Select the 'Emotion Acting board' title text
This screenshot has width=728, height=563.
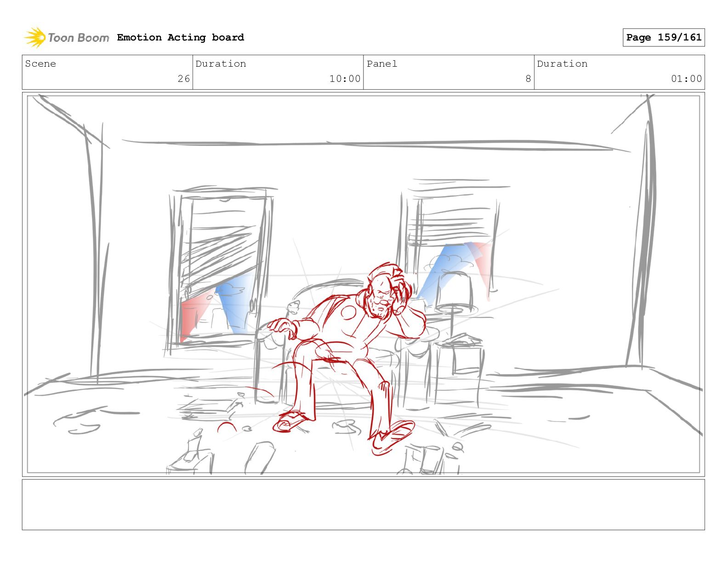180,37
